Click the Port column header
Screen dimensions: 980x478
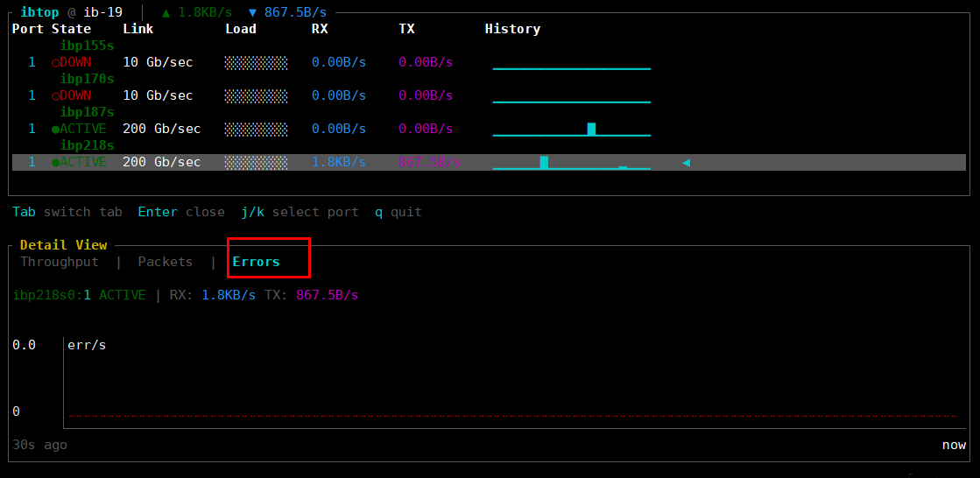click(28, 29)
